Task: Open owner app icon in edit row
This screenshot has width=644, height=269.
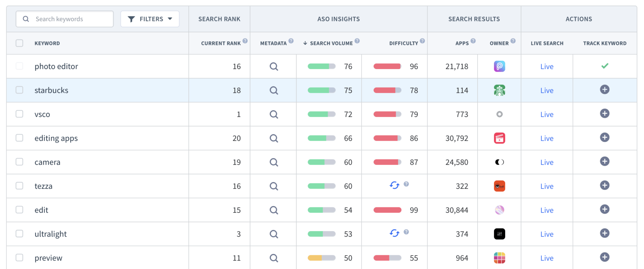Action: click(x=499, y=210)
